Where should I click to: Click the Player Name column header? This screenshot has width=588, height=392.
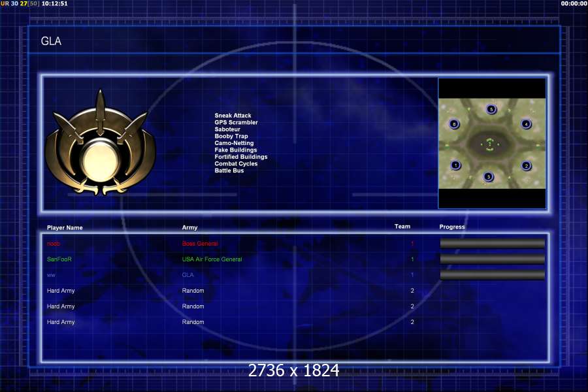pos(65,228)
